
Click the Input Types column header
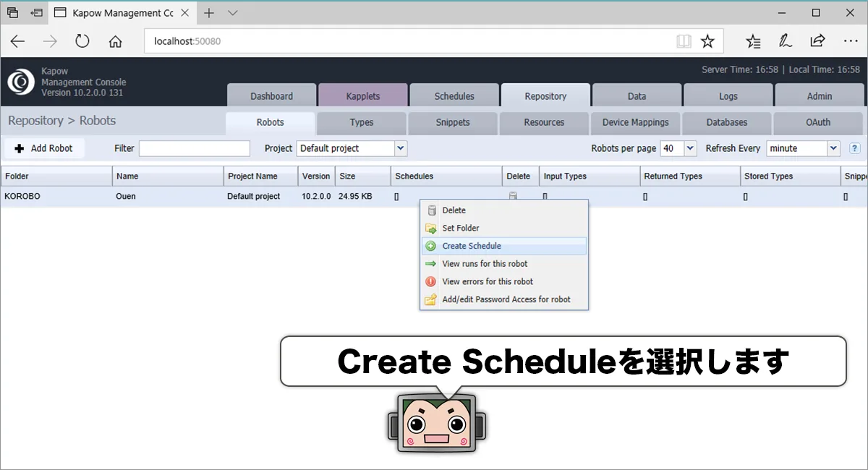click(x=590, y=176)
